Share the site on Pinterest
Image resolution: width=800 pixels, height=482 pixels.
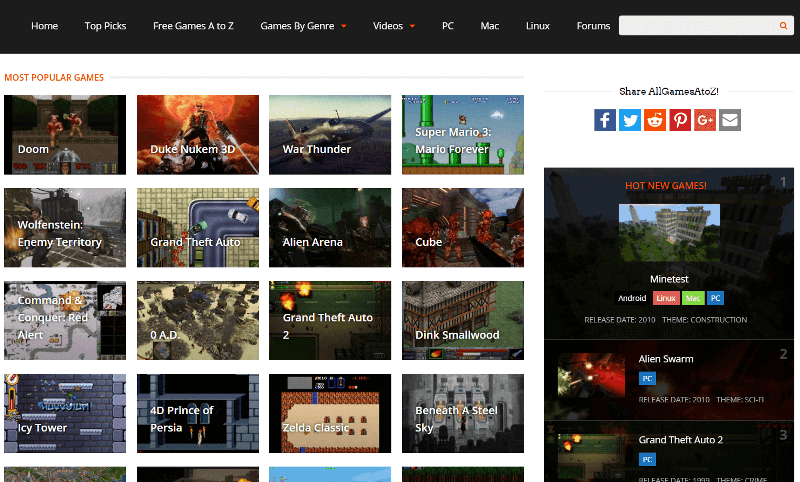tap(680, 120)
